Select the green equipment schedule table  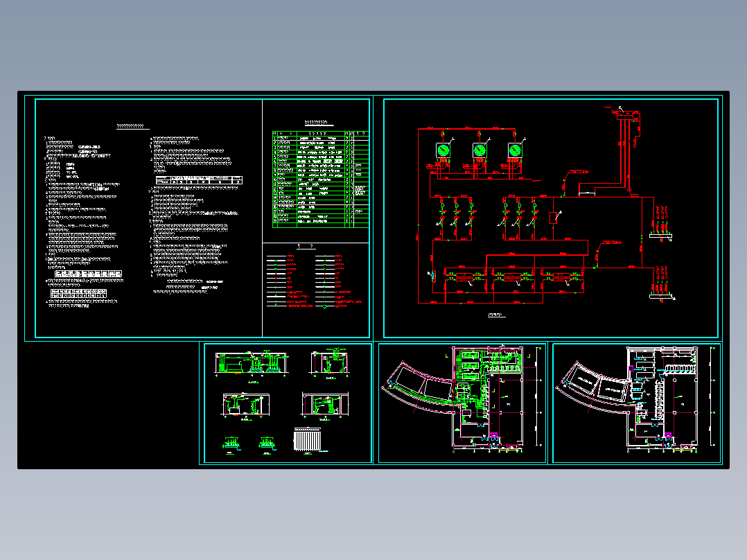tap(321, 180)
